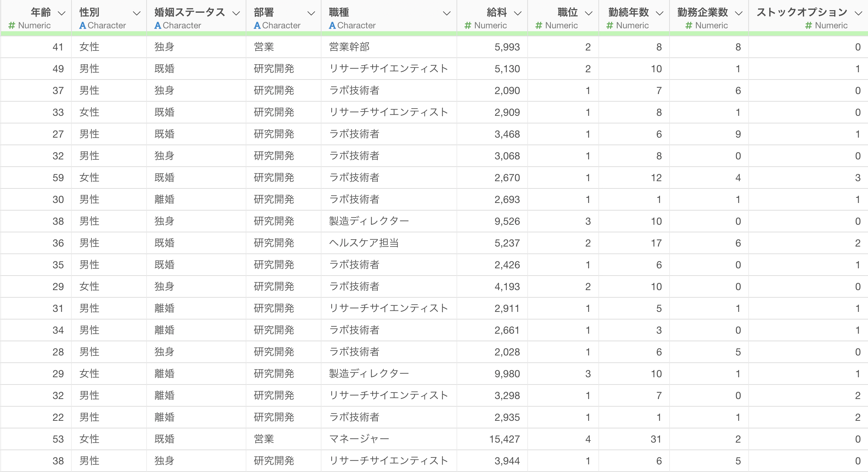Open the 職位 column dropdown chevron
Viewport: 868px width, 472px height.
click(589, 13)
